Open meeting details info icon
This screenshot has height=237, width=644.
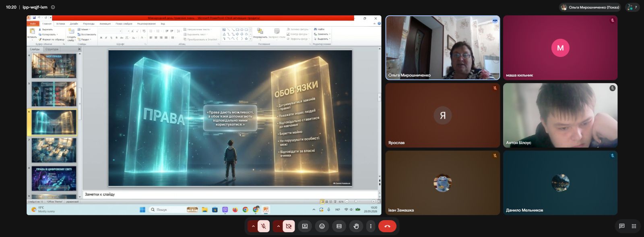53,7
